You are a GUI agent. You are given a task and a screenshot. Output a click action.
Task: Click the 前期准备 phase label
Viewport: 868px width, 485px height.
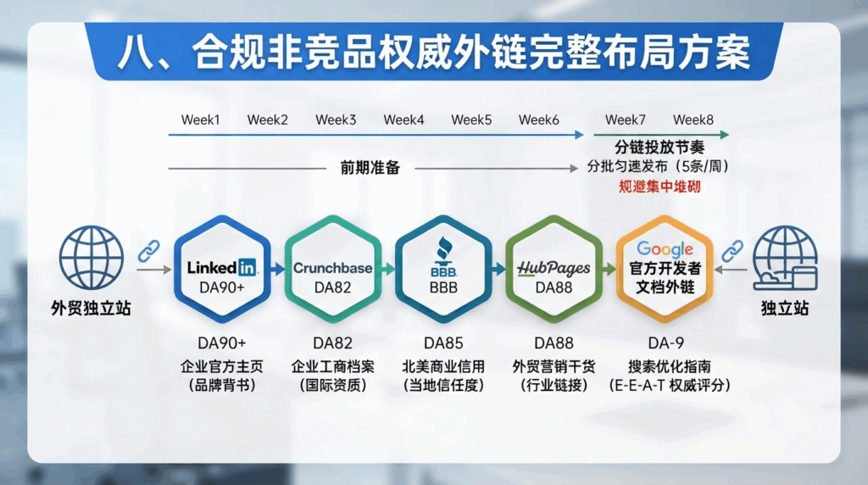(370, 168)
